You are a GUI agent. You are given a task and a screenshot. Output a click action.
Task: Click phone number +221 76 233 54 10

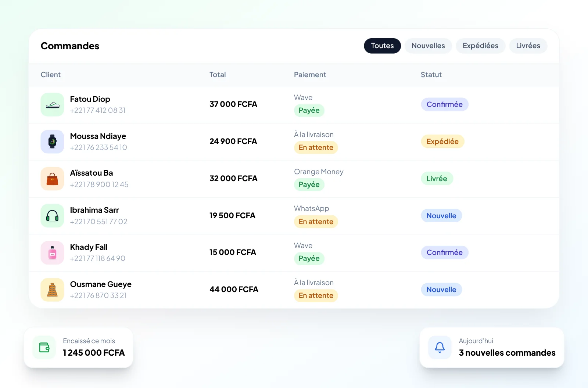pyautogui.click(x=98, y=147)
